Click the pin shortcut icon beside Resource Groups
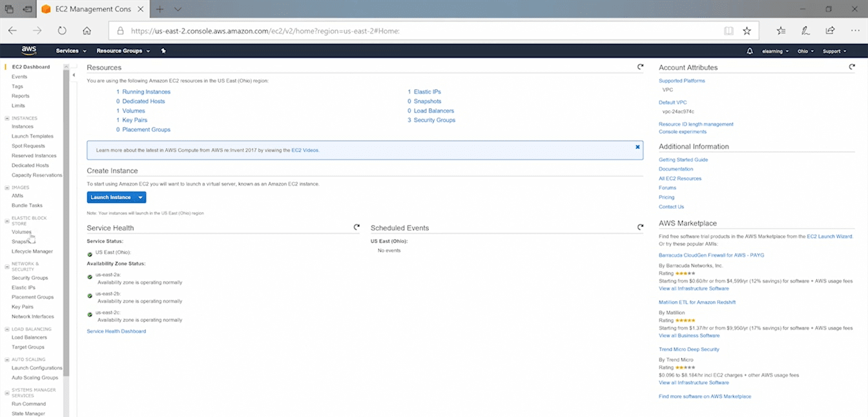 [x=163, y=51]
